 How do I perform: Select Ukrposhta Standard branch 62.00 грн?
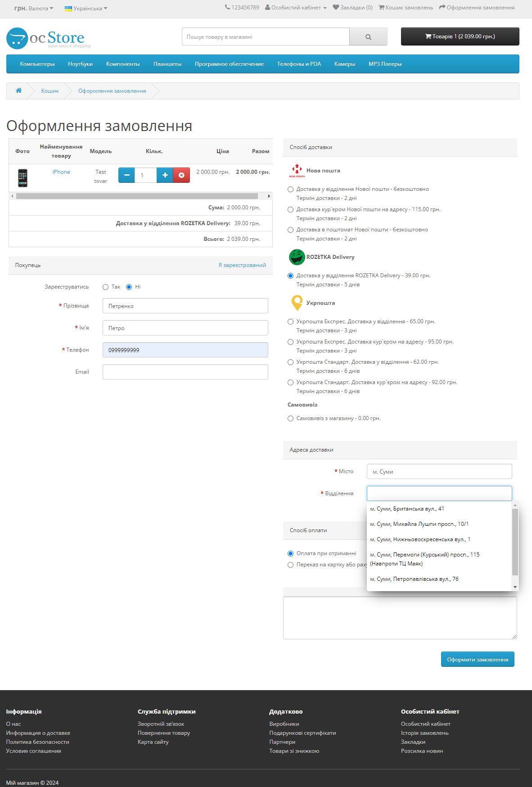291,362
